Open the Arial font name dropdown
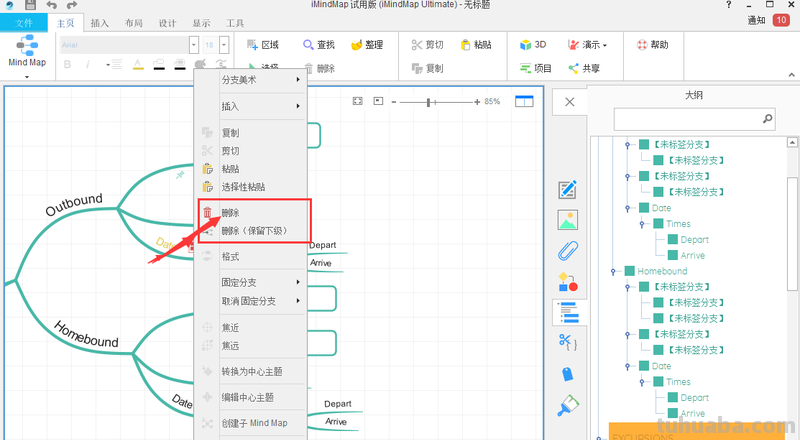Viewport: 800px width, 440px height. 193,45
